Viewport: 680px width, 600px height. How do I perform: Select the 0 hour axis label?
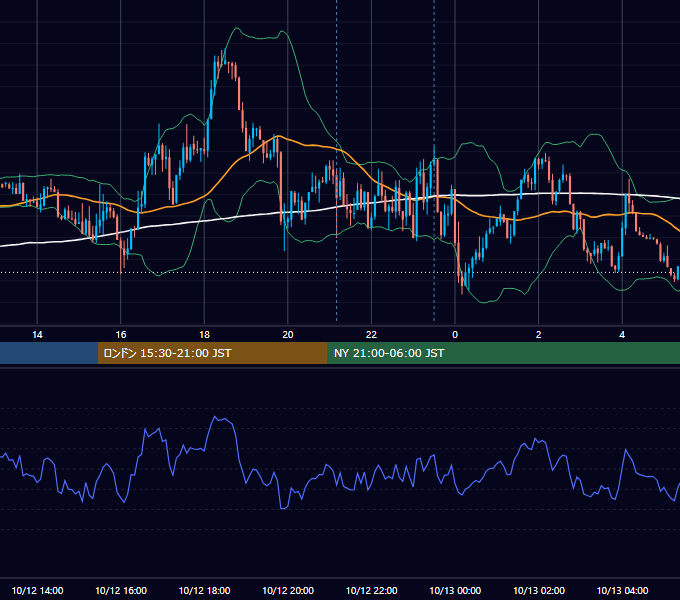tap(455, 335)
